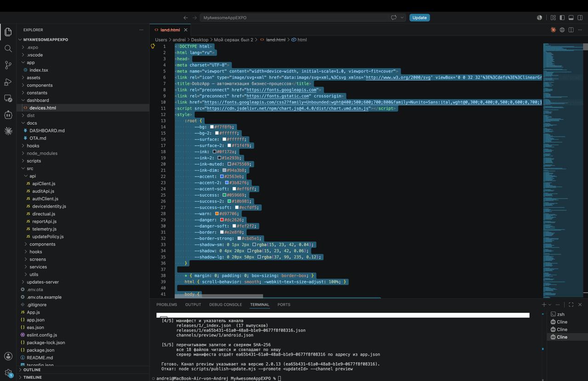Open the Manage gear icon
Image resolution: width=588 pixels, height=381 pixels.
[8, 373]
